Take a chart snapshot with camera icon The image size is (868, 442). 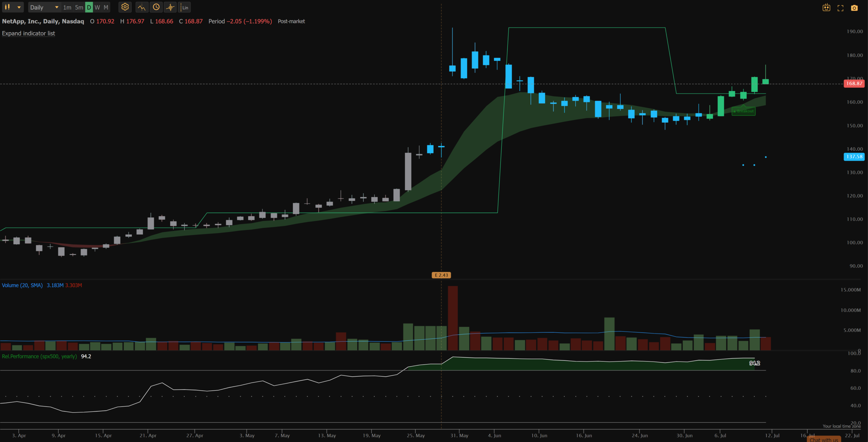(854, 8)
